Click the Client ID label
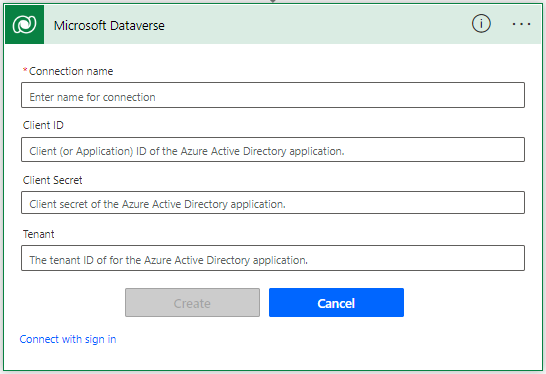The height and width of the screenshot is (374, 546). click(x=43, y=125)
